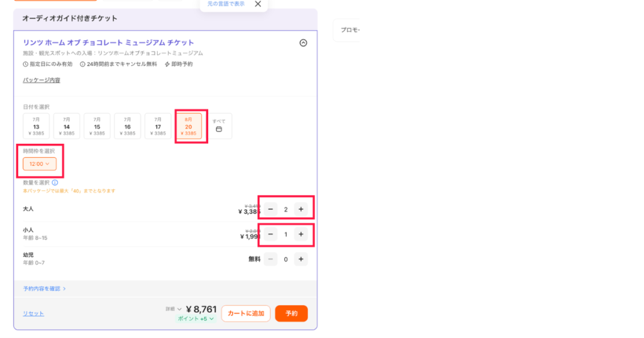Click the info icon next to 数量を選択
The width and height of the screenshot is (644, 338).
click(x=55, y=183)
